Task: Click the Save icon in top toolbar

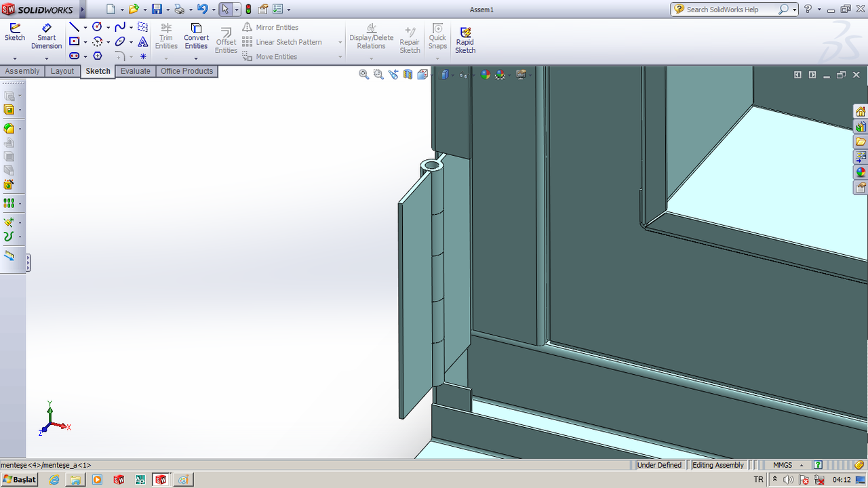Action: click(157, 9)
